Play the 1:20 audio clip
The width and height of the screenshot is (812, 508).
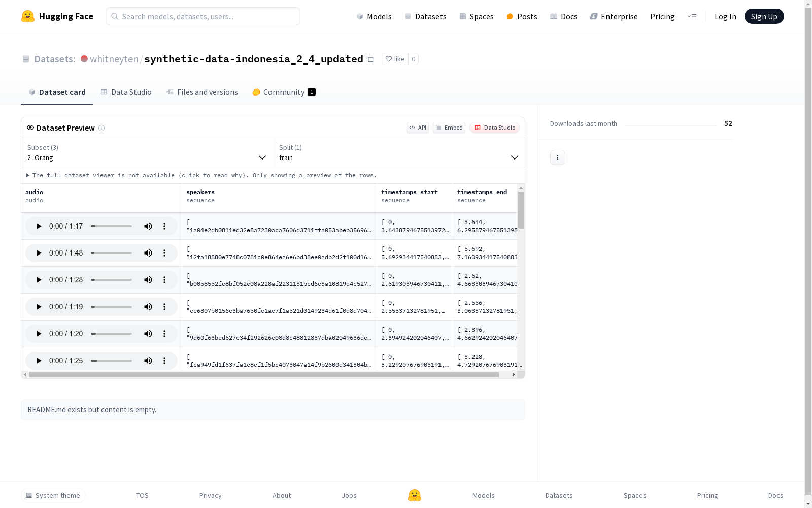39,334
